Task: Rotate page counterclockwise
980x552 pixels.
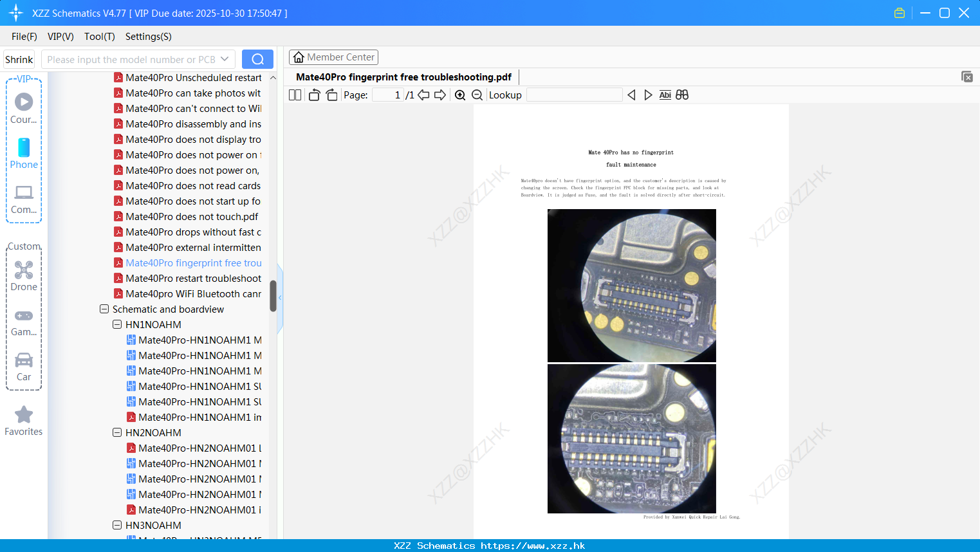Action: [x=314, y=95]
